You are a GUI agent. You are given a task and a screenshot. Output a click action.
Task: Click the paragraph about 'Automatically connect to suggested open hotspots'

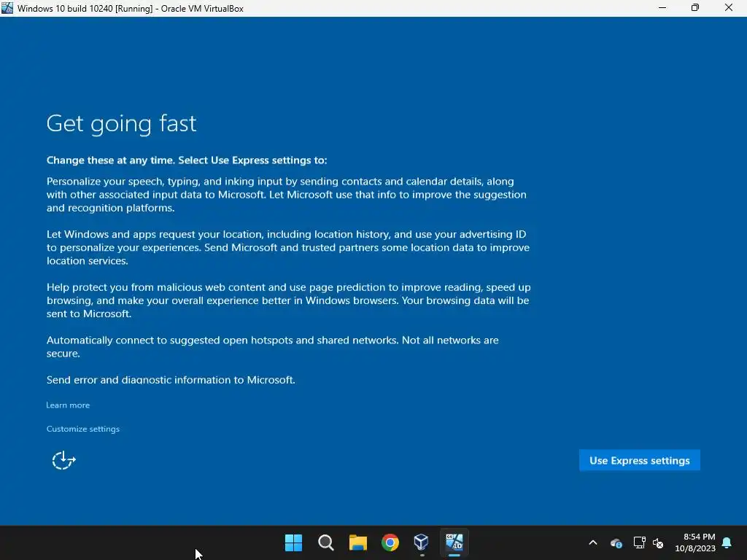(x=273, y=346)
